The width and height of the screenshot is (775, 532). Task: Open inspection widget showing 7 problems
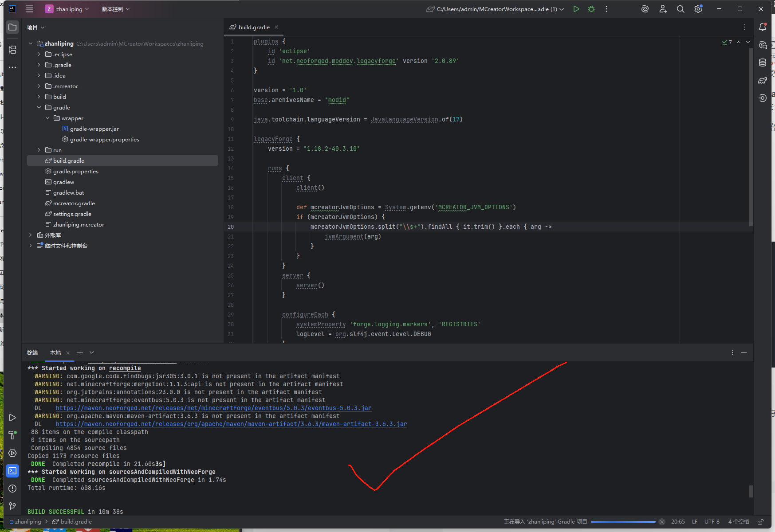click(727, 42)
